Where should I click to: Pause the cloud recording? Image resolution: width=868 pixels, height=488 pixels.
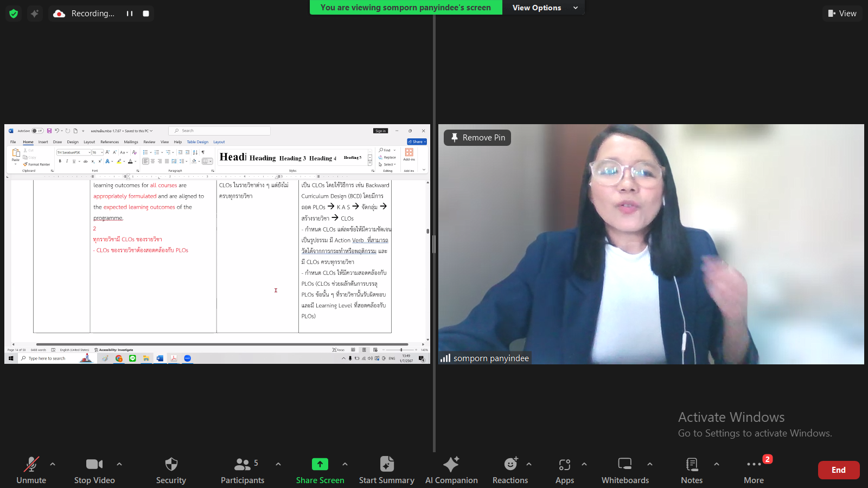click(130, 14)
